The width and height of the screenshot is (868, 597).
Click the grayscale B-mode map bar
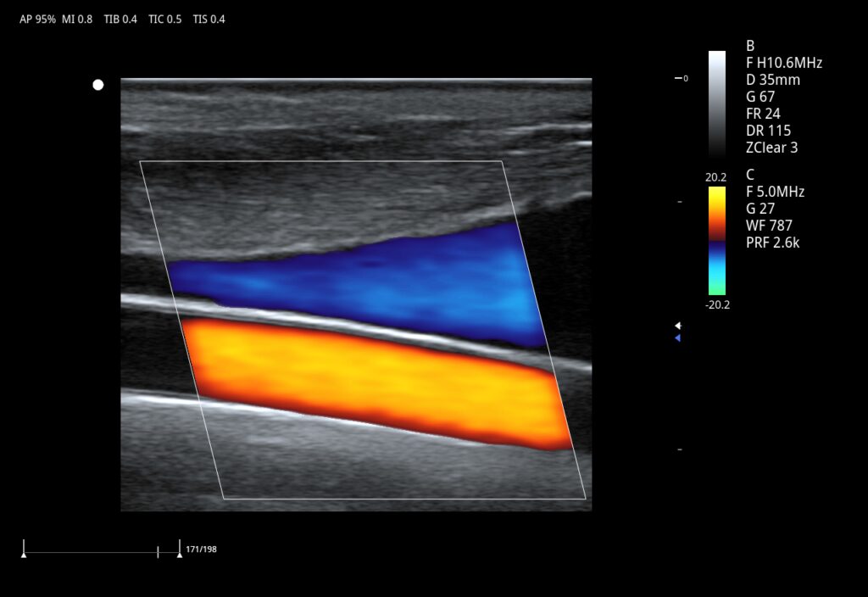point(717,104)
